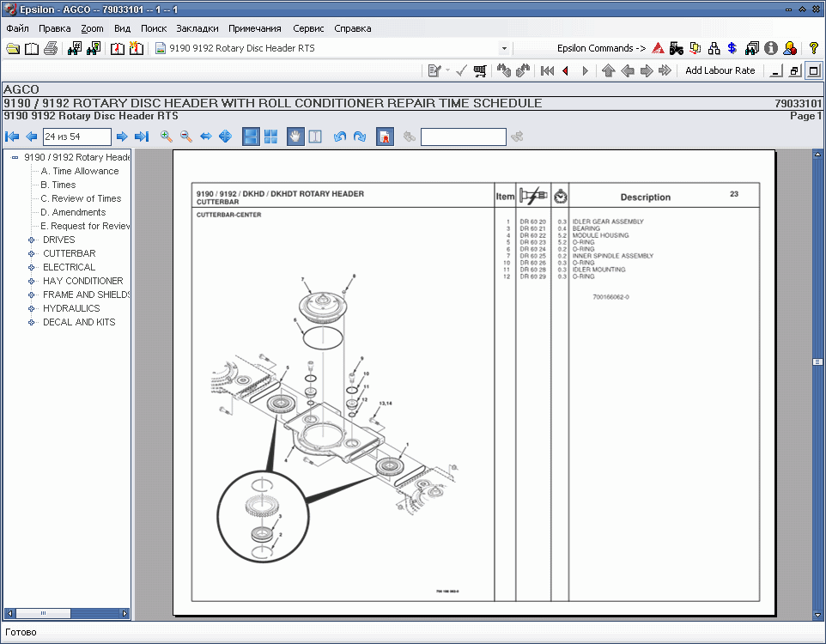The width and height of the screenshot is (826, 644).
Task: Click the yellow question mark help icon
Action: 813,48
